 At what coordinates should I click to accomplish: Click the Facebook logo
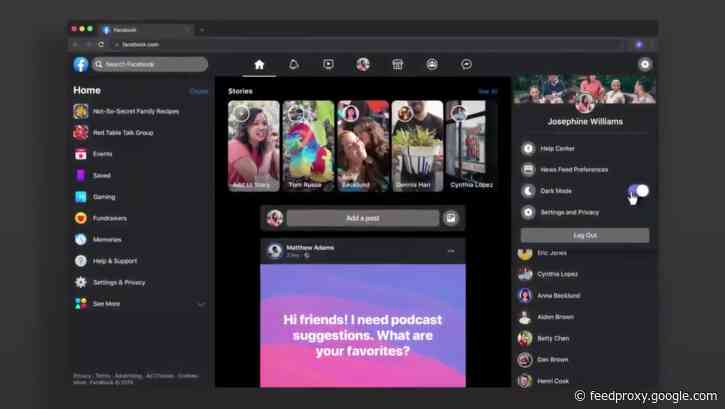80,64
